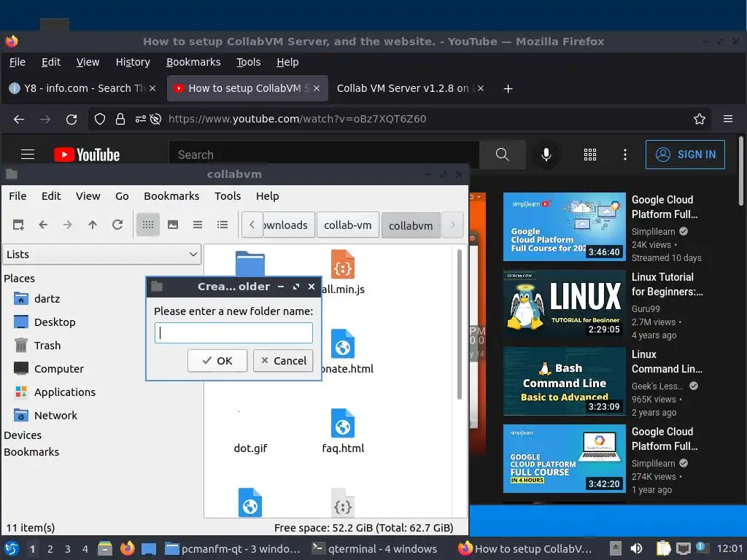Launch Firefox from taskbar quick launch

(x=127, y=548)
